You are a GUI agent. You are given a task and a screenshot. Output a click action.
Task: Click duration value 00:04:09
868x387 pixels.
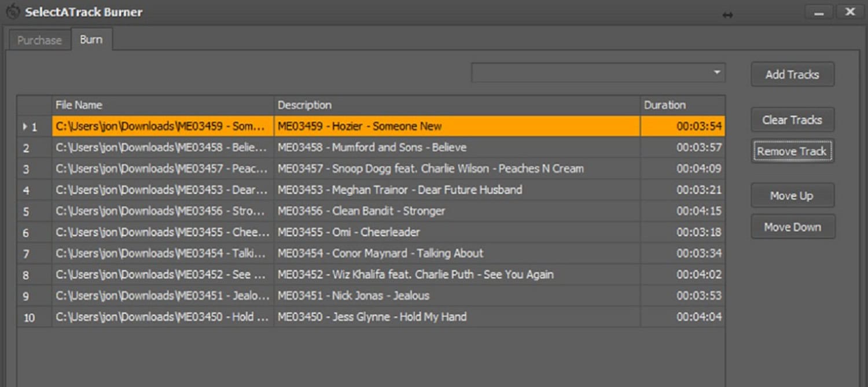click(699, 169)
